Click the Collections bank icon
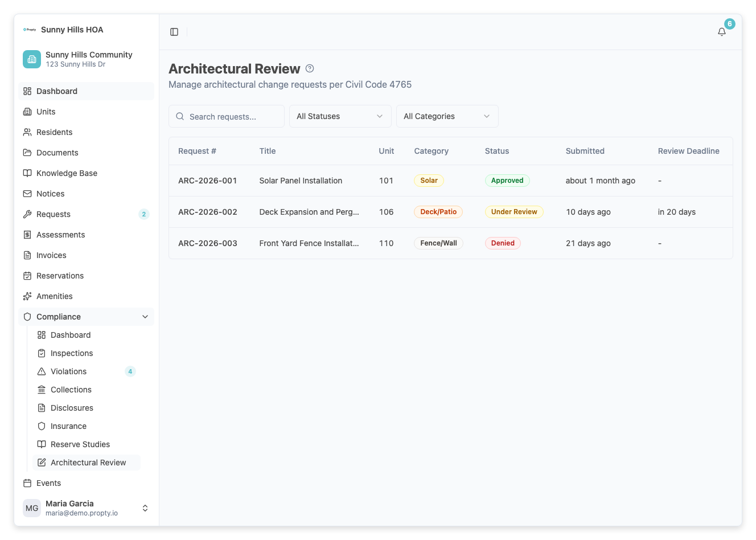The height and width of the screenshot is (540, 756). 42,390
